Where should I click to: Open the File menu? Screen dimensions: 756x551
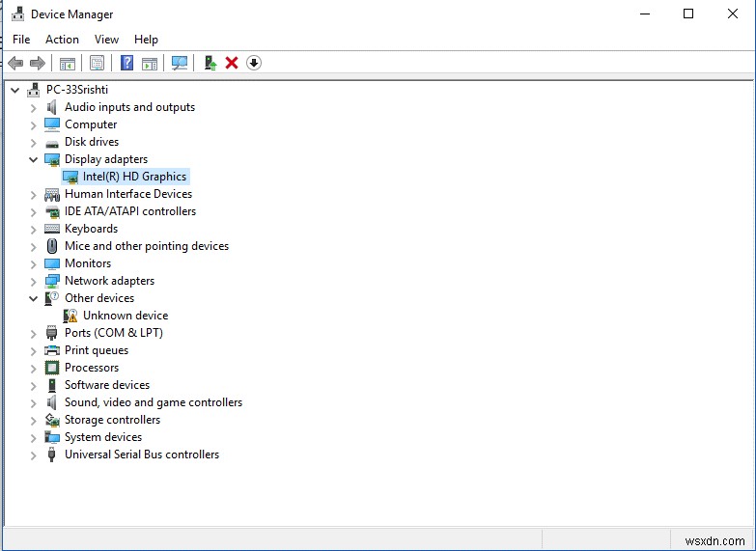21,40
